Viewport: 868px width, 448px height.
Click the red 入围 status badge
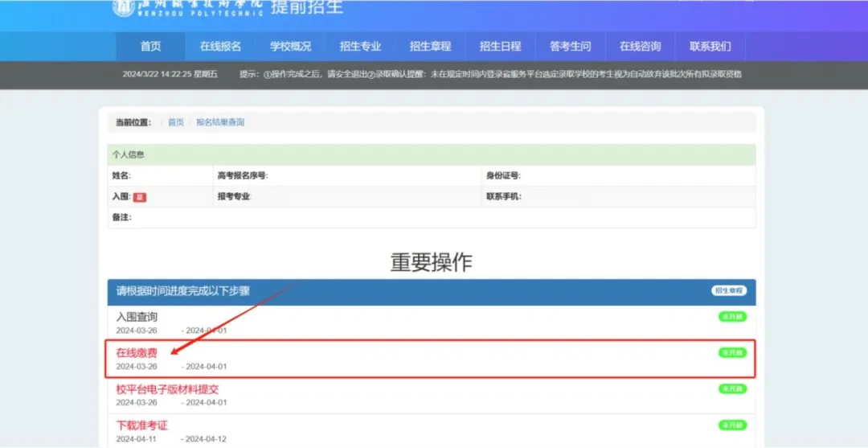point(140,196)
